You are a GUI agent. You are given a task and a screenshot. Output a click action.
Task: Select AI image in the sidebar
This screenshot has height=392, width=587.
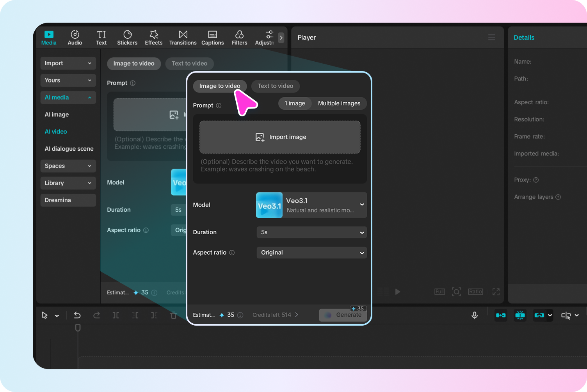(x=57, y=114)
